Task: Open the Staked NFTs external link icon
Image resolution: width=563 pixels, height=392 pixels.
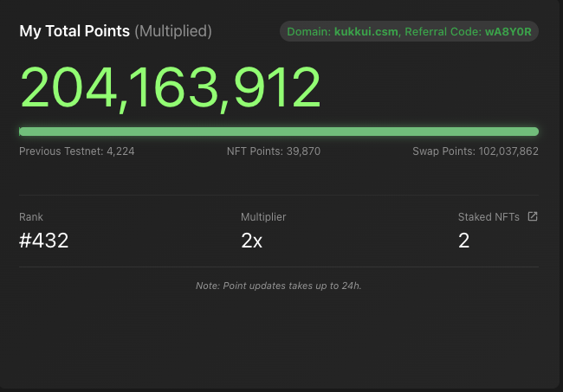Action: 533,216
